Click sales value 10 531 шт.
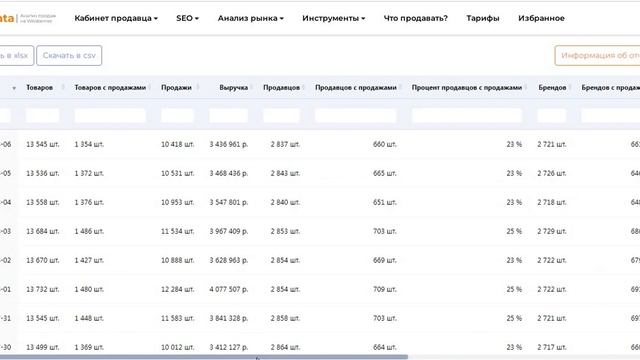Image resolution: width=640 pixels, height=360 pixels. tap(178, 173)
